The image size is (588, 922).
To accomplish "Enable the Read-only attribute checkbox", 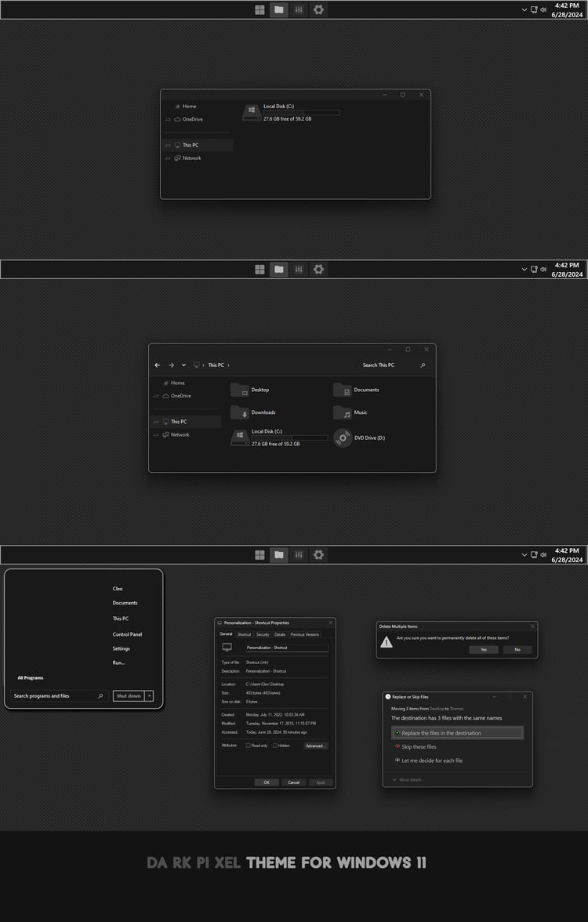I will (x=248, y=746).
